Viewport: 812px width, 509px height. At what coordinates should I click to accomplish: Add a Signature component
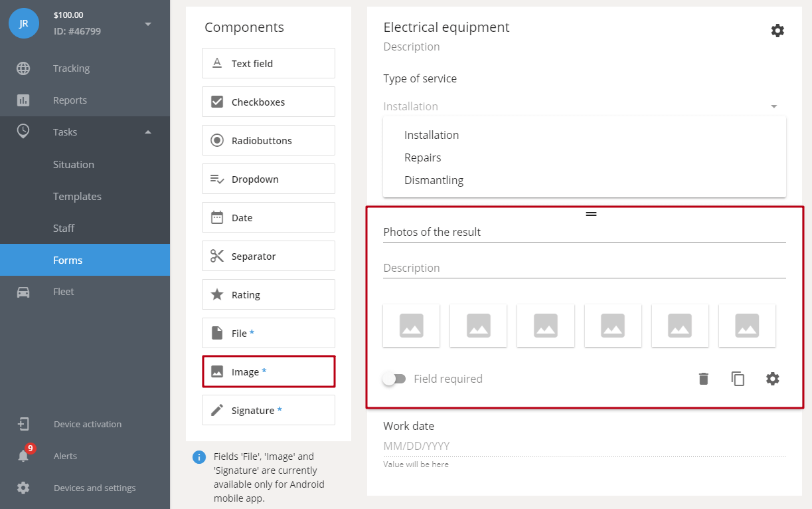click(268, 410)
